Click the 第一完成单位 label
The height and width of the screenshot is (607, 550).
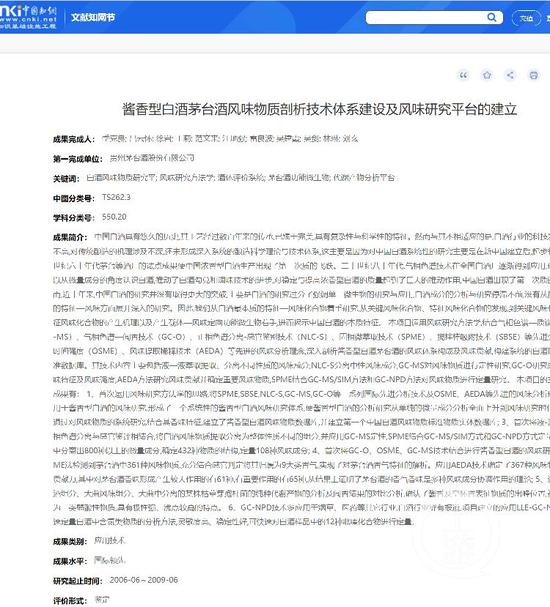(x=78, y=159)
